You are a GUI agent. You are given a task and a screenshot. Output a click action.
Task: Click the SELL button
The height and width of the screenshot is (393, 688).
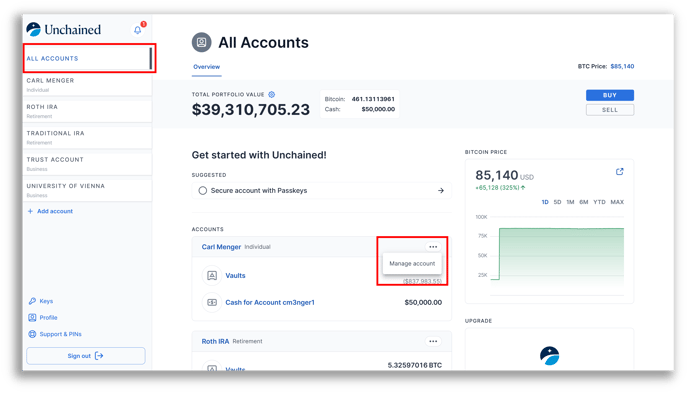610,110
